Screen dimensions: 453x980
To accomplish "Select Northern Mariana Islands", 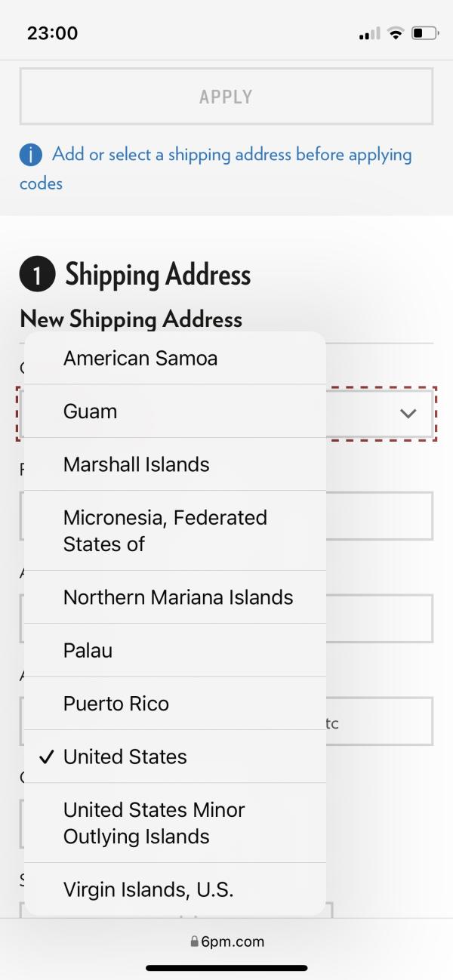I will tap(175, 596).
